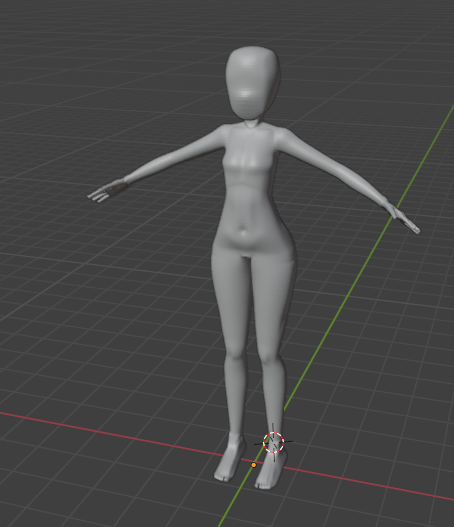Click the foot farther from the 3D cursor
This screenshot has width=454, height=527.
(x=230, y=459)
